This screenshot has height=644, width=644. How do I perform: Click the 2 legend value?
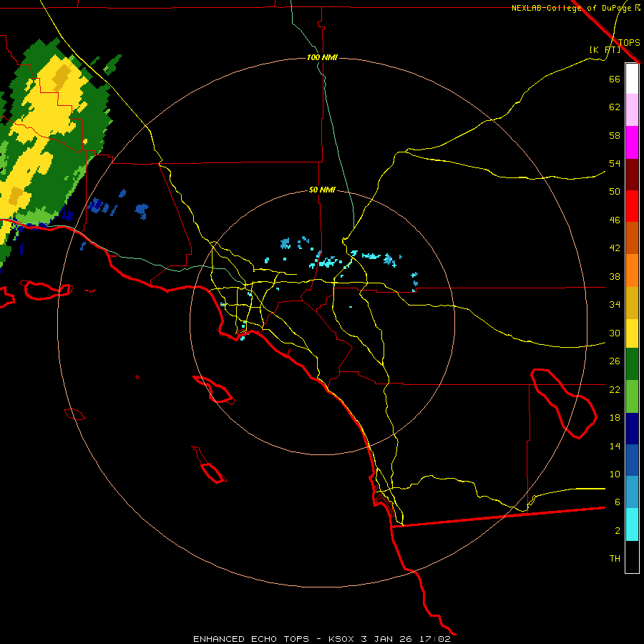coord(618,531)
